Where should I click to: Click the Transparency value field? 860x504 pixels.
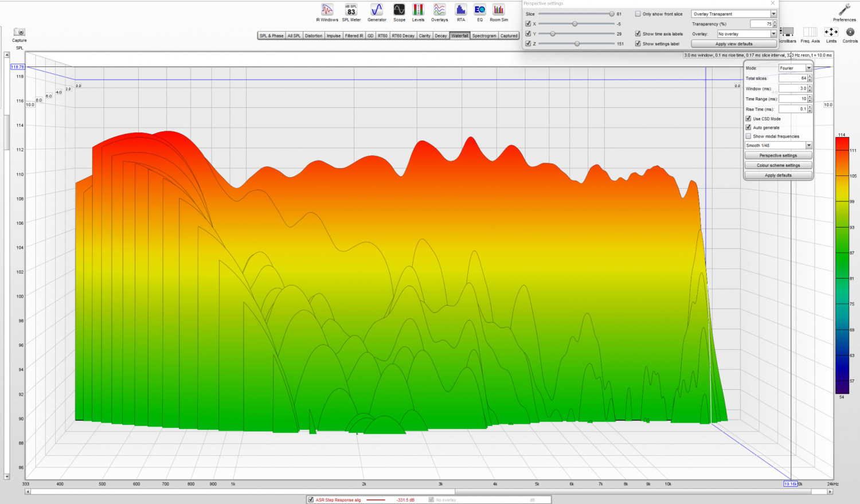click(x=761, y=24)
